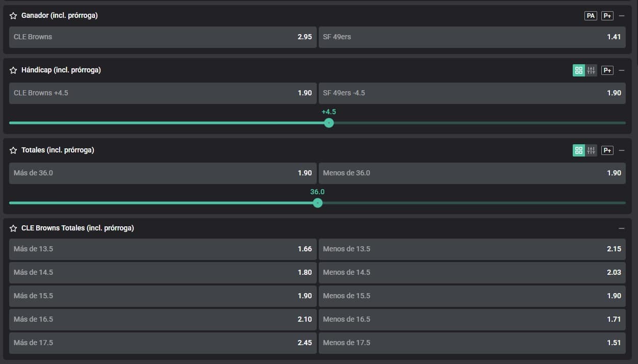
Task: Select Menos de 17.5 at 1.51
Action: [x=472, y=343]
